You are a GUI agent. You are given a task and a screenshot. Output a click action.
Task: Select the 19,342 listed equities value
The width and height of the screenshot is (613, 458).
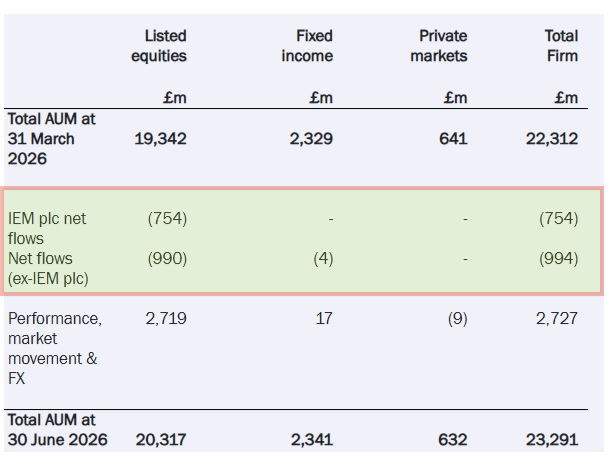(160, 139)
